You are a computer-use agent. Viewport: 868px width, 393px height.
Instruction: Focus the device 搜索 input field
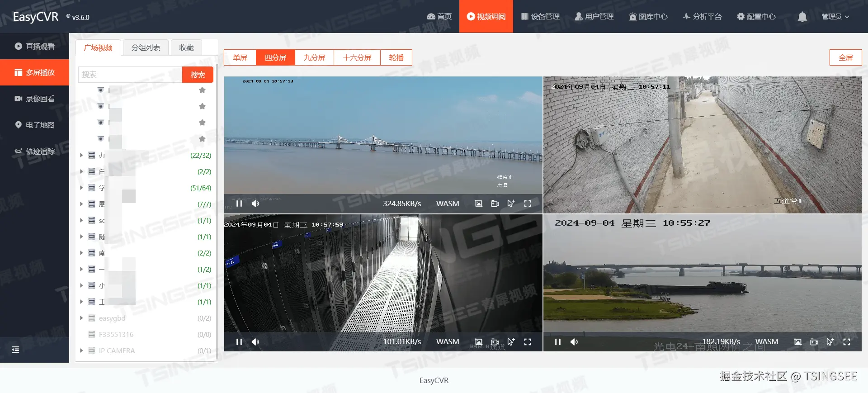(130, 75)
